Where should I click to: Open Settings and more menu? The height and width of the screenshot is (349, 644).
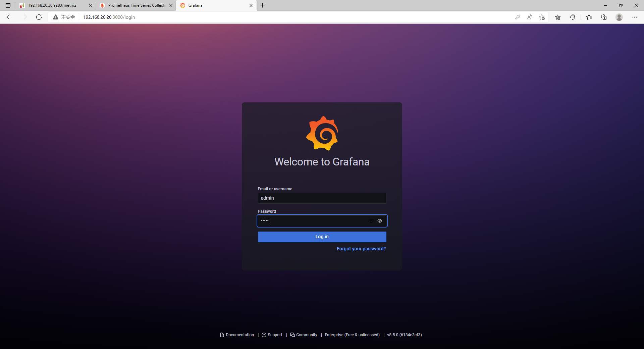coord(635,17)
